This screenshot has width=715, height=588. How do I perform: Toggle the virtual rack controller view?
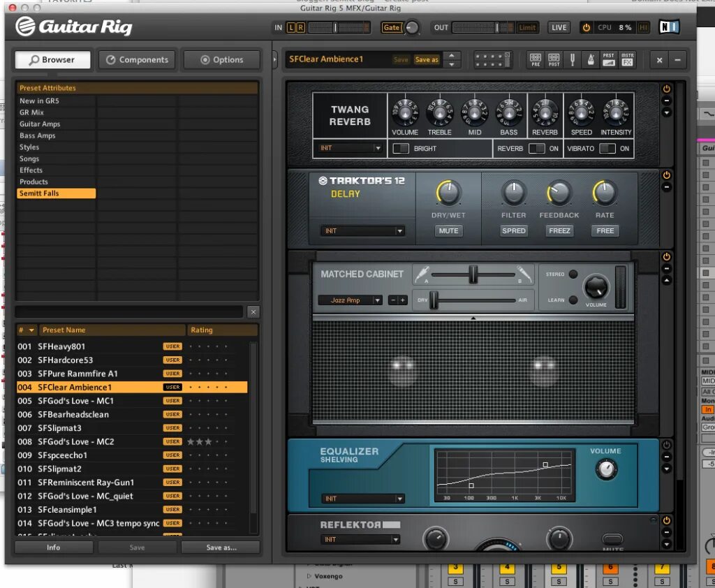[x=493, y=60]
